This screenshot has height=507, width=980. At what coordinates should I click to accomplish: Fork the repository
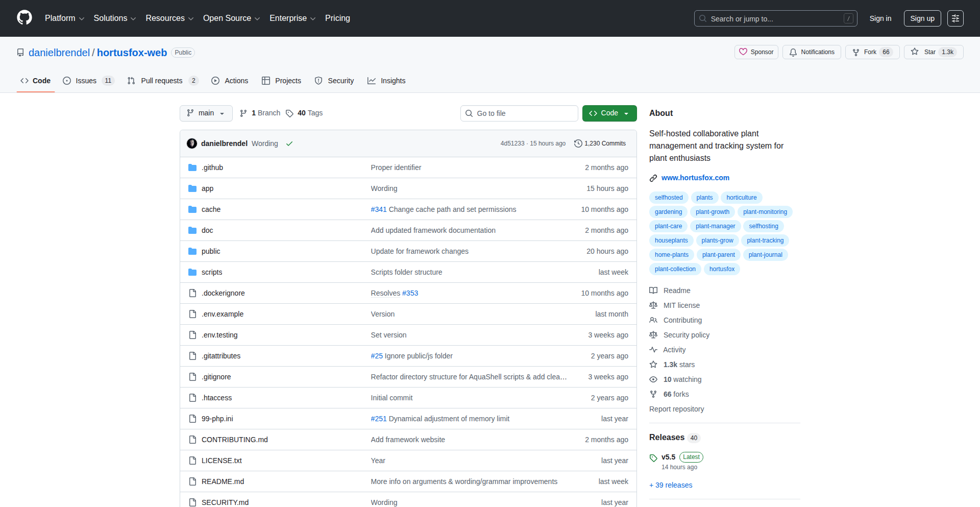872,52
